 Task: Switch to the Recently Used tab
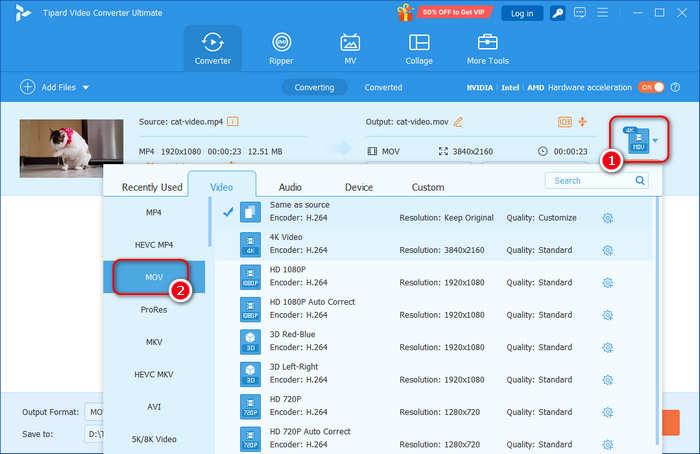pyautogui.click(x=152, y=187)
